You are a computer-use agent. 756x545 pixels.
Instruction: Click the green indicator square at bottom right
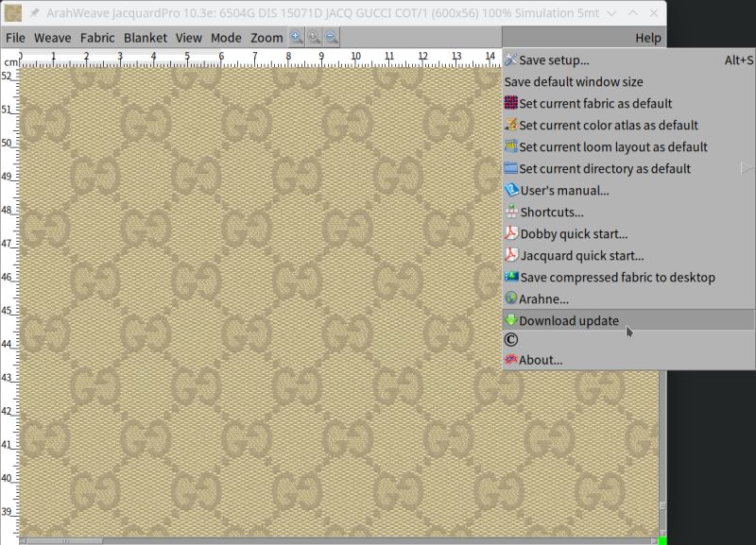pos(662,541)
